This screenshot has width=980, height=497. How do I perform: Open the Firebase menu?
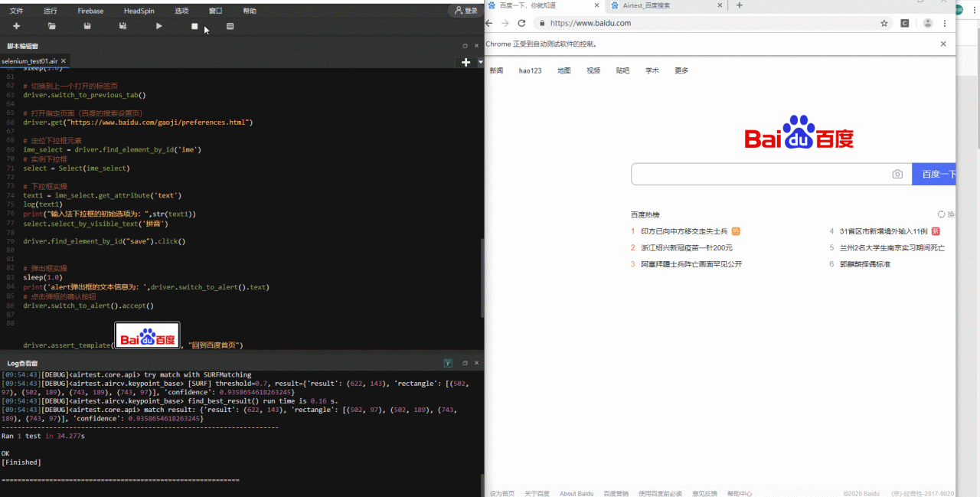91,11
